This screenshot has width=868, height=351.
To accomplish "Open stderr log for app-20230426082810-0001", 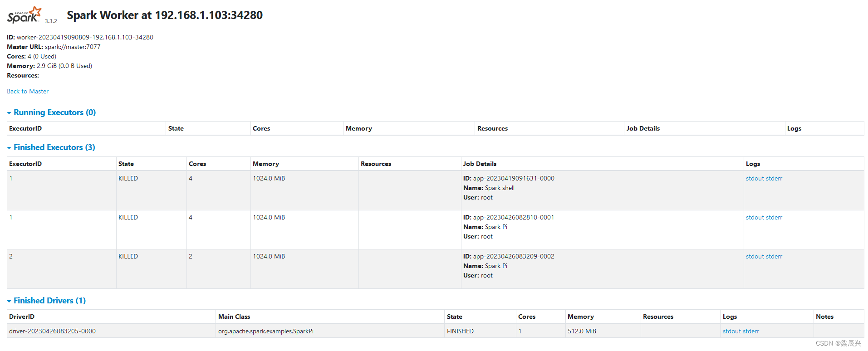I will click(774, 217).
